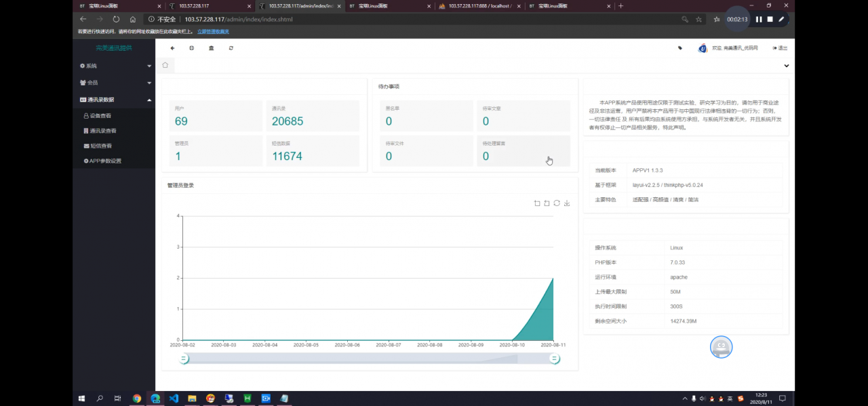Open Chrome from the Windows taskbar

pos(137,398)
